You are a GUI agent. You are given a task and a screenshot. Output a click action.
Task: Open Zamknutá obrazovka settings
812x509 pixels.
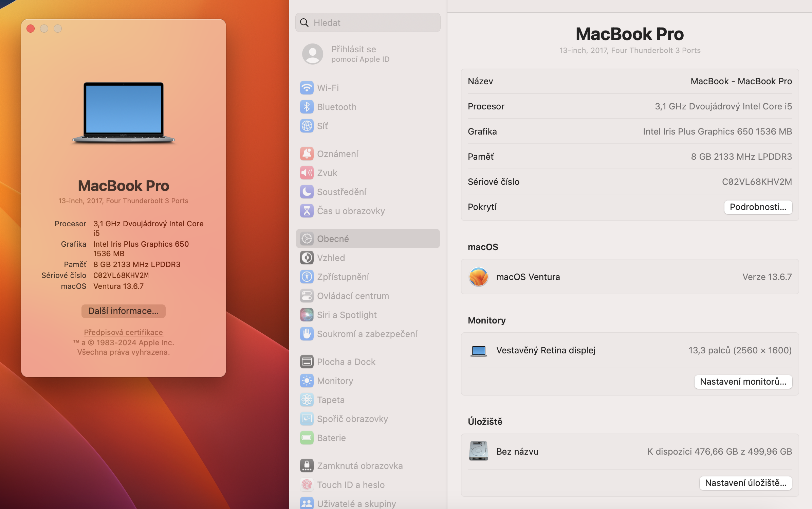[x=359, y=466]
